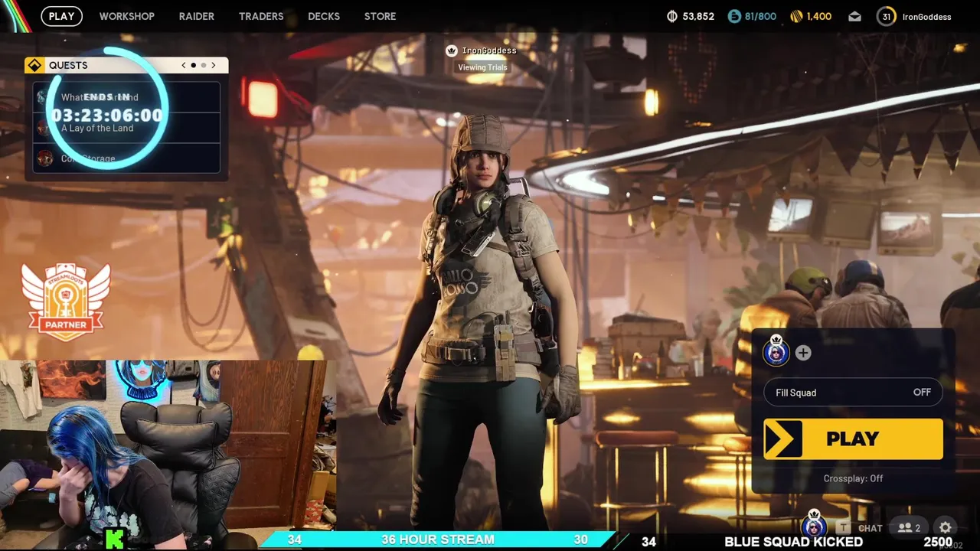The width and height of the screenshot is (980, 551).
Task: Click the Viewing Trials status label
Action: [x=482, y=67]
